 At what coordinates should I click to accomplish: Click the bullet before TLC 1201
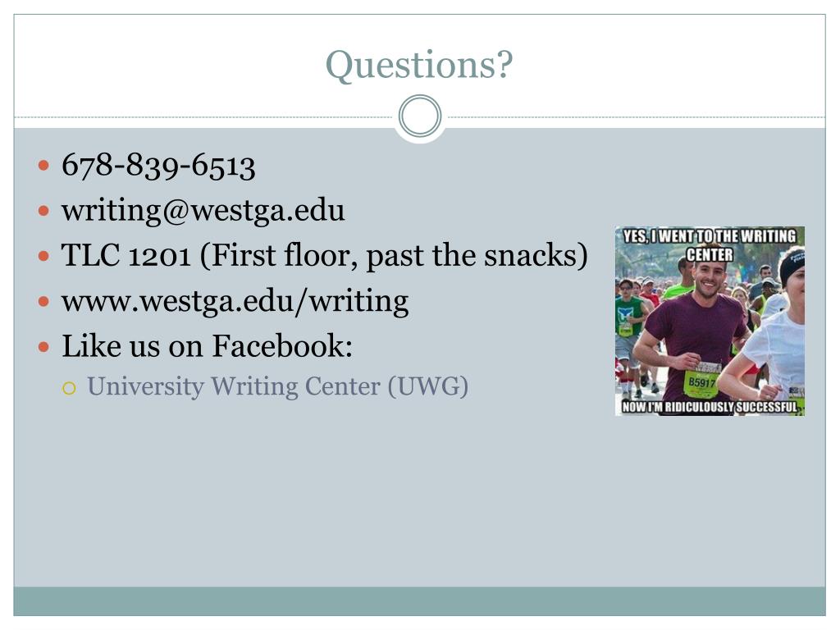pyautogui.click(x=44, y=256)
